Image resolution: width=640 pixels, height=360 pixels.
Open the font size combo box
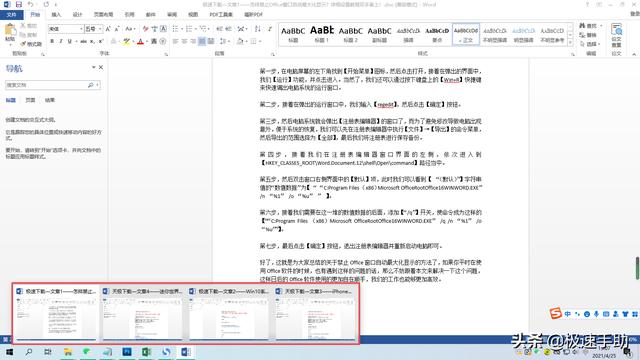coord(93,29)
